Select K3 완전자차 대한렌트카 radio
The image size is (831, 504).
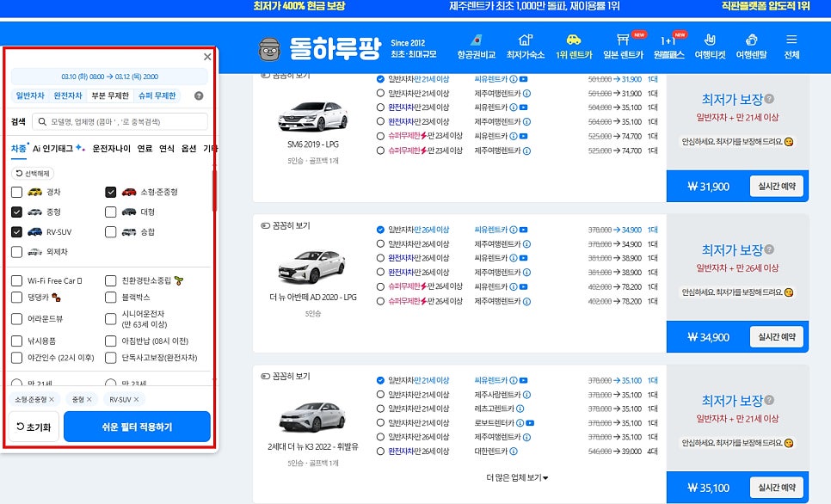tap(380, 452)
